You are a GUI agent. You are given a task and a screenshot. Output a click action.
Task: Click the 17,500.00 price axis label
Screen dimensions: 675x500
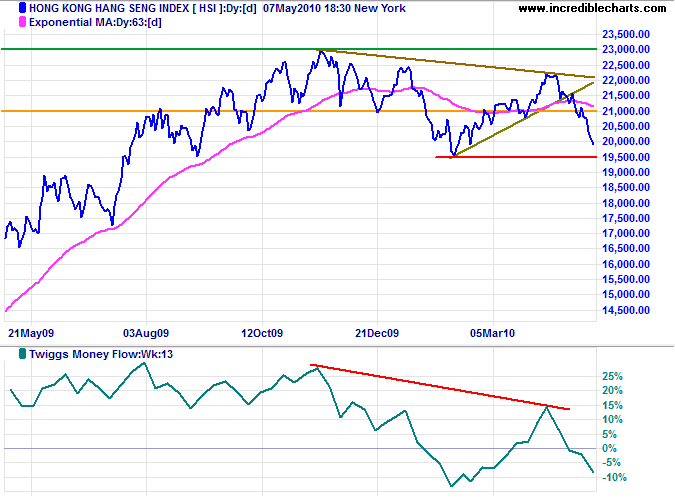pyautogui.click(x=625, y=218)
